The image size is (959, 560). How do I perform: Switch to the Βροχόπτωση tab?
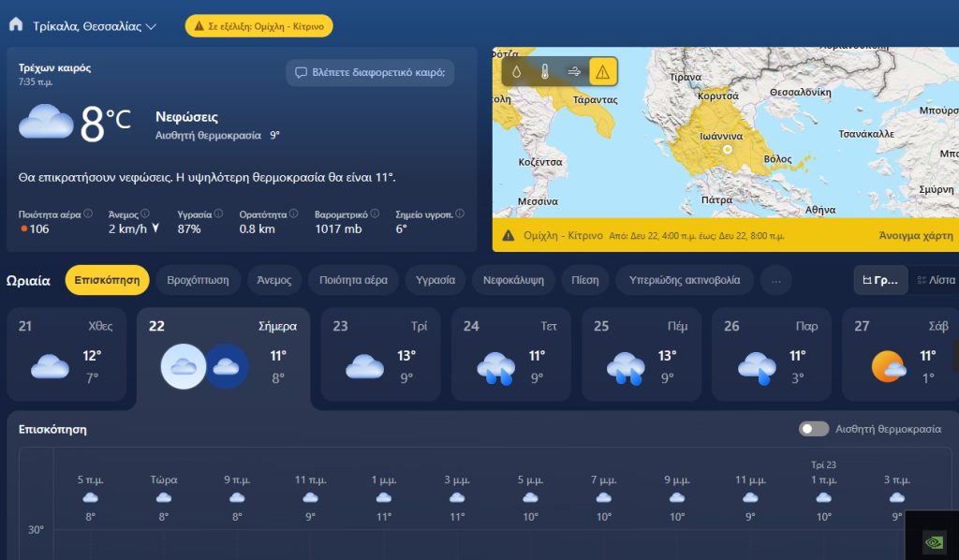coord(198,280)
